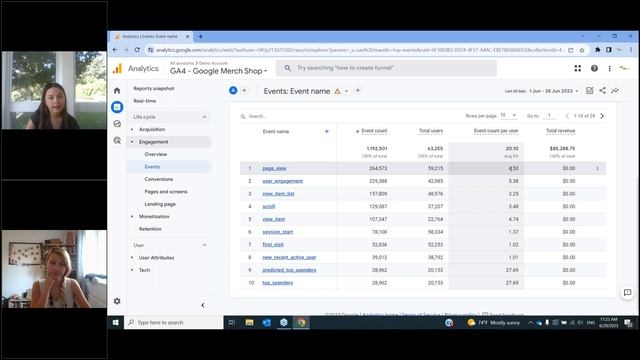The width and height of the screenshot is (640, 360).
Task: Open the Advertising icon in left rail
Action: 117,140
